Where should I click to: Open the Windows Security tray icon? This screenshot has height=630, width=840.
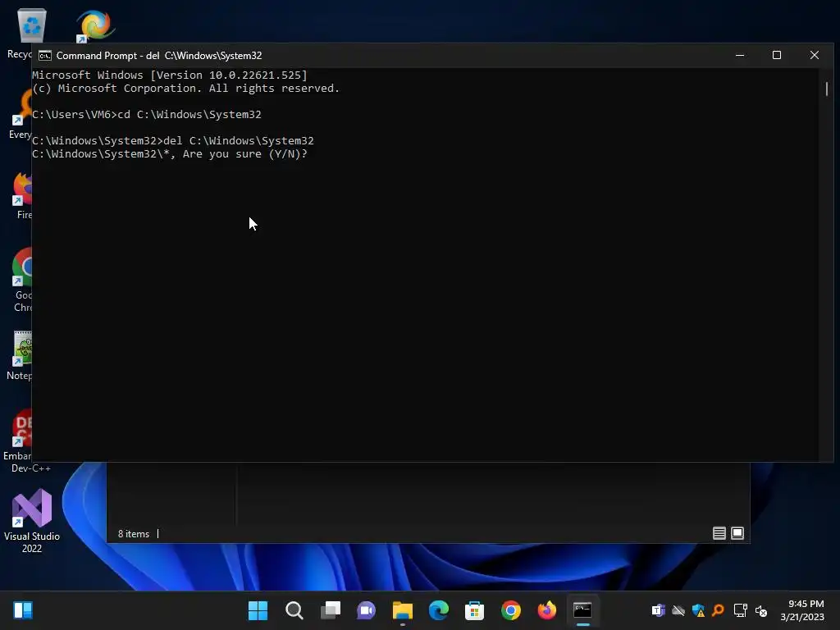(698, 610)
